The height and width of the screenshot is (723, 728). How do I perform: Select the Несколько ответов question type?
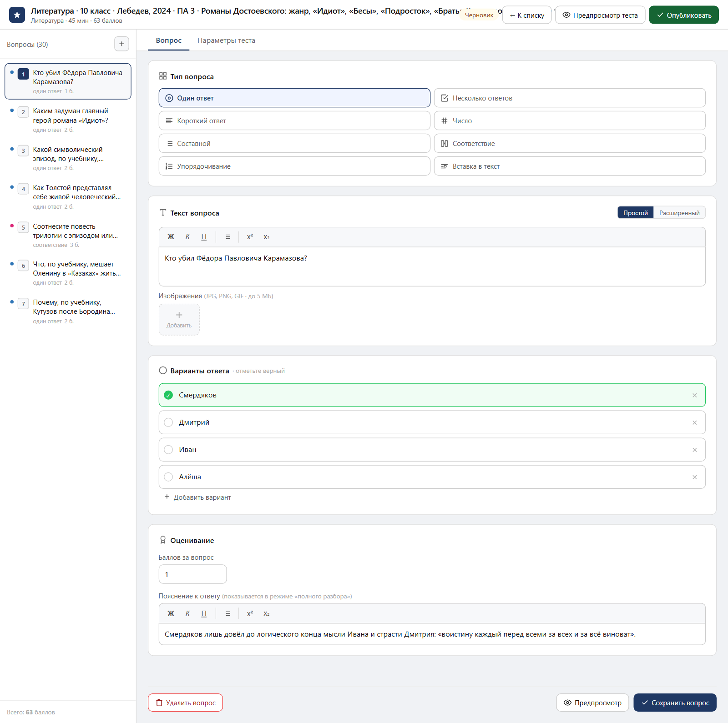coord(570,98)
